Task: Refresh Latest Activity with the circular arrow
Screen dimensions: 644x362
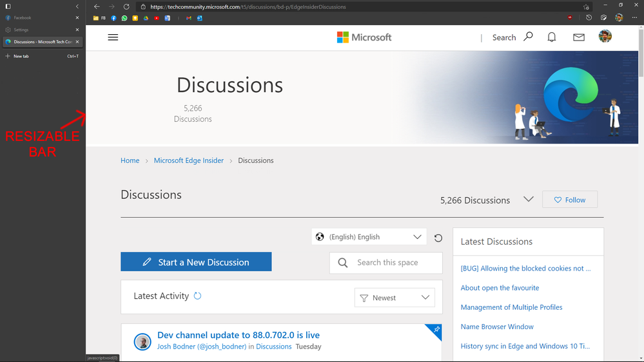Action: (x=197, y=296)
